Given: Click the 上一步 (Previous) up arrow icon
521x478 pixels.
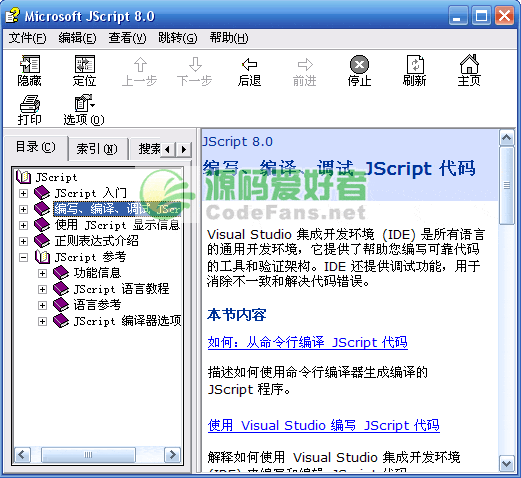Looking at the screenshot, I should point(140,64).
